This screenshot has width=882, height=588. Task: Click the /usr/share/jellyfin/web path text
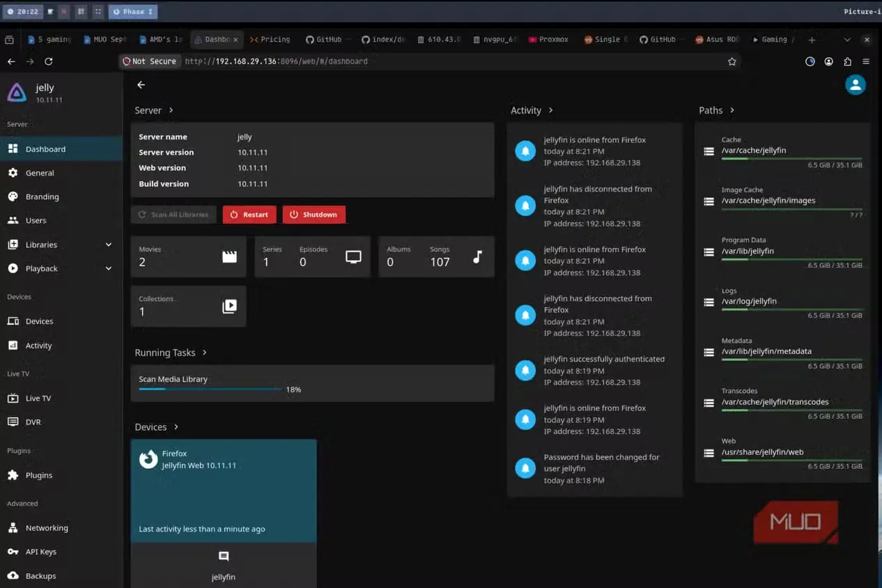pyautogui.click(x=762, y=452)
